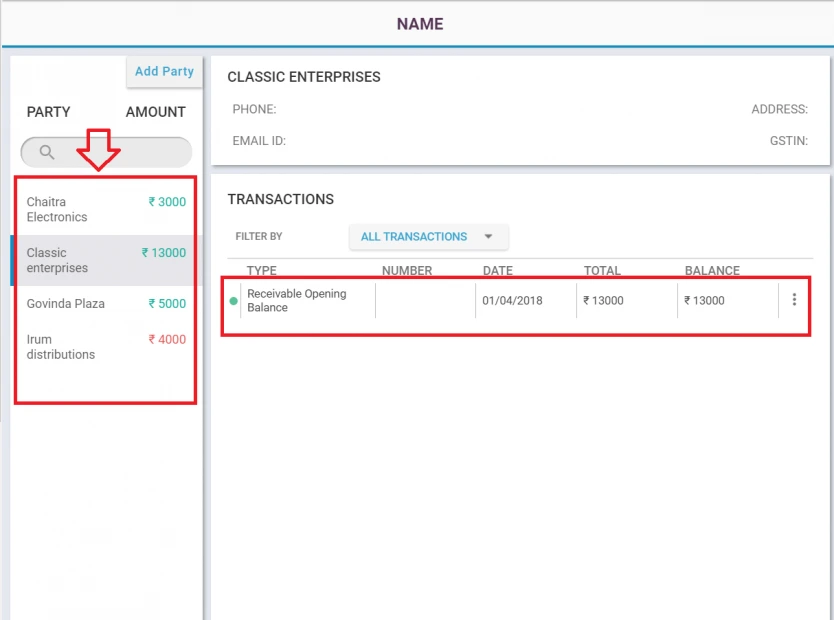Viewport: 834px width, 620px height.
Task: Click the ₹ 3000 amount for Chaitra Electronics
Action: coord(167,202)
